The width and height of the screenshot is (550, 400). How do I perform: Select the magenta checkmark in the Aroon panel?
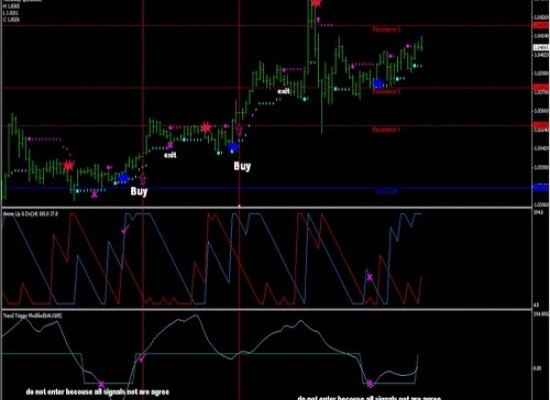(125, 229)
